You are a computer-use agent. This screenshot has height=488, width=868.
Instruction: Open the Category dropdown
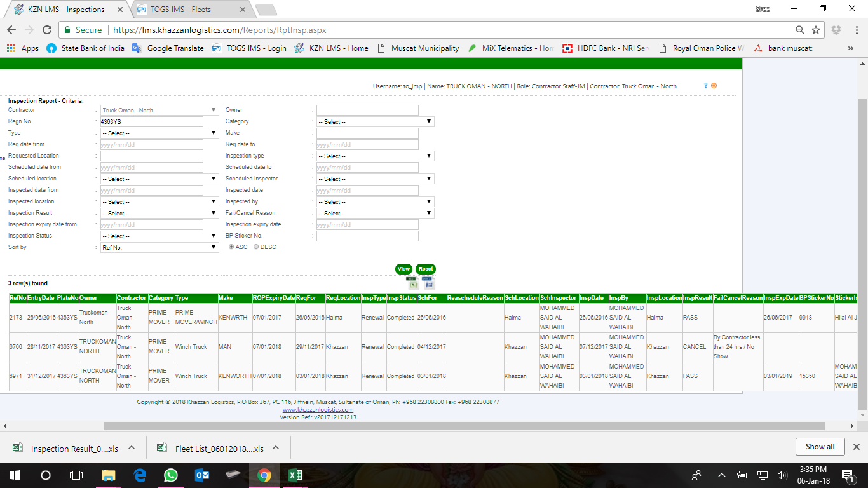point(375,122)
